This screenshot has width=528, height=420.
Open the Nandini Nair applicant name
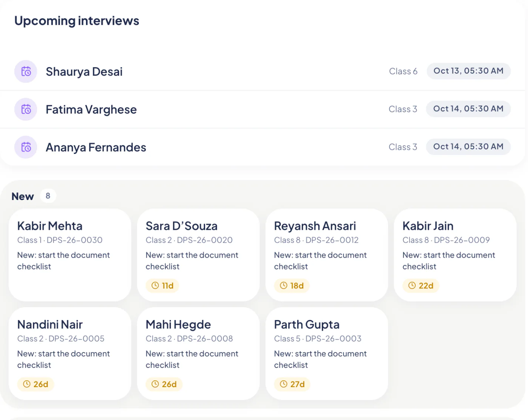tap(50, 325)
